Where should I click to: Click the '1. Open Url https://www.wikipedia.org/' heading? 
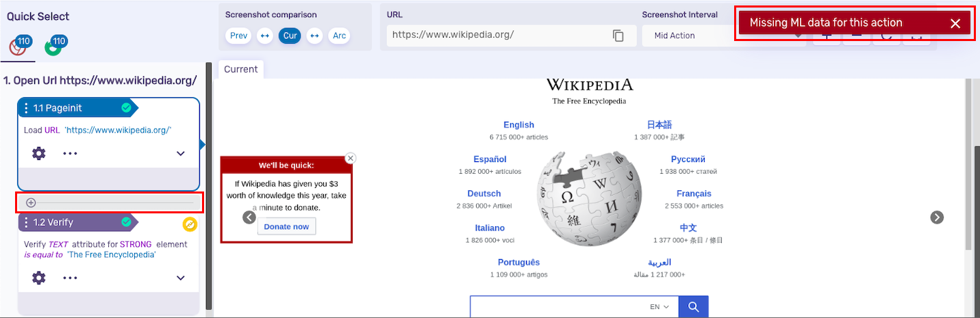[x=100, y=80]
